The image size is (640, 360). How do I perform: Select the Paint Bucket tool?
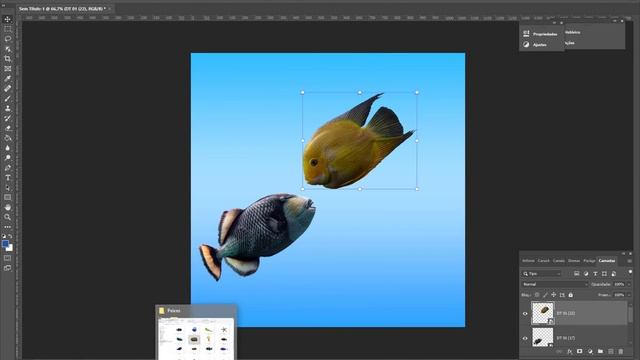click(x=7, y=138)
